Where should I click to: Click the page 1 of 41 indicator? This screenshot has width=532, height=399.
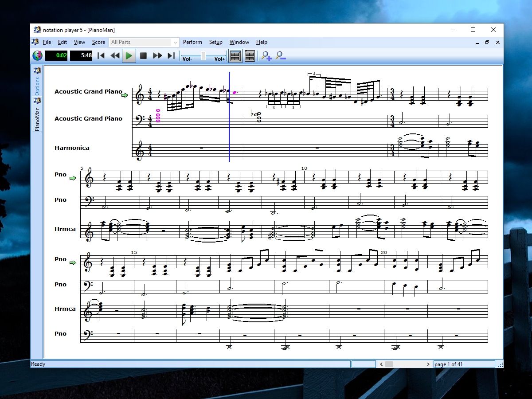(464, 364)
